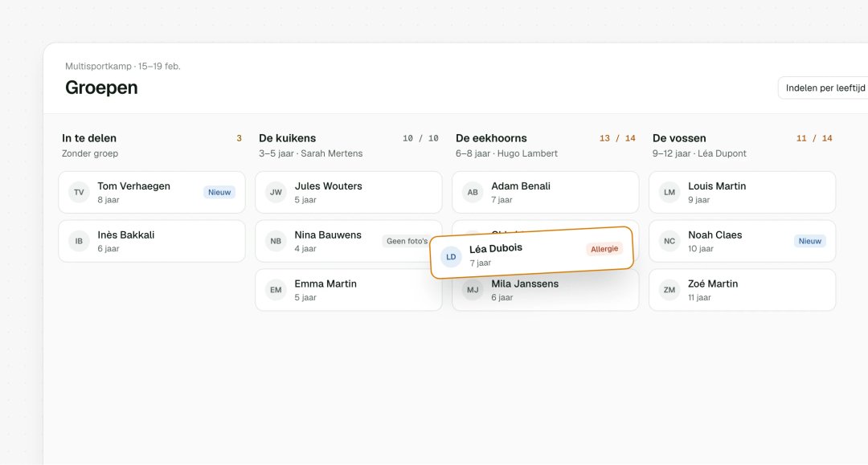The image size is (868, 465).
Task: Click the Geen foto's tag on Nina Bauwens
Action: (x=407, y=241)
